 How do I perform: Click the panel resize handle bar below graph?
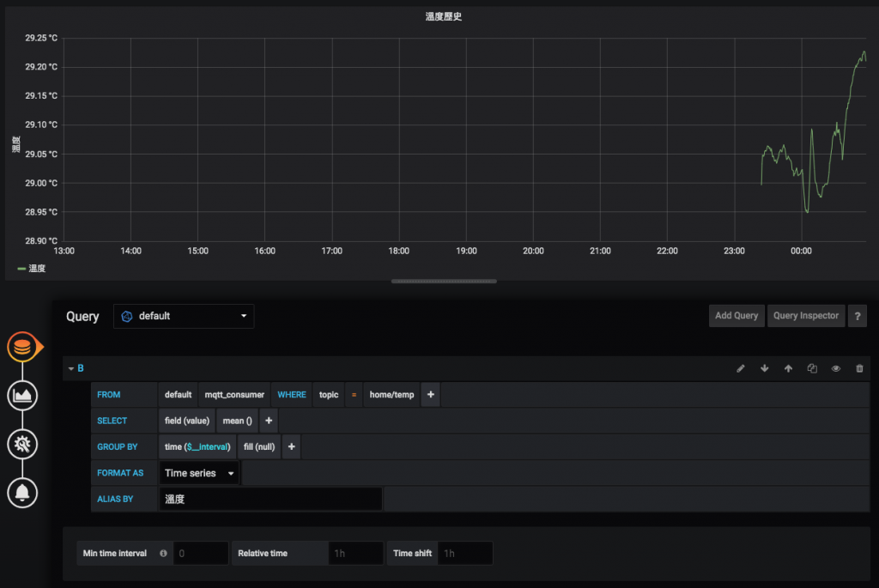tap(444, 282)
